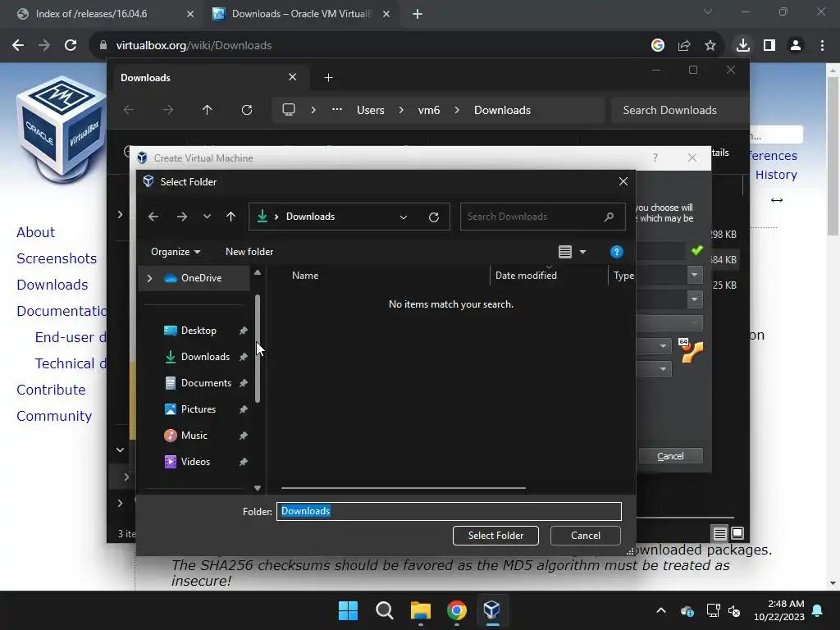The image size is (840, 630).
Task: Expand address bar history dropdown
Action: [x=404, y=217]
